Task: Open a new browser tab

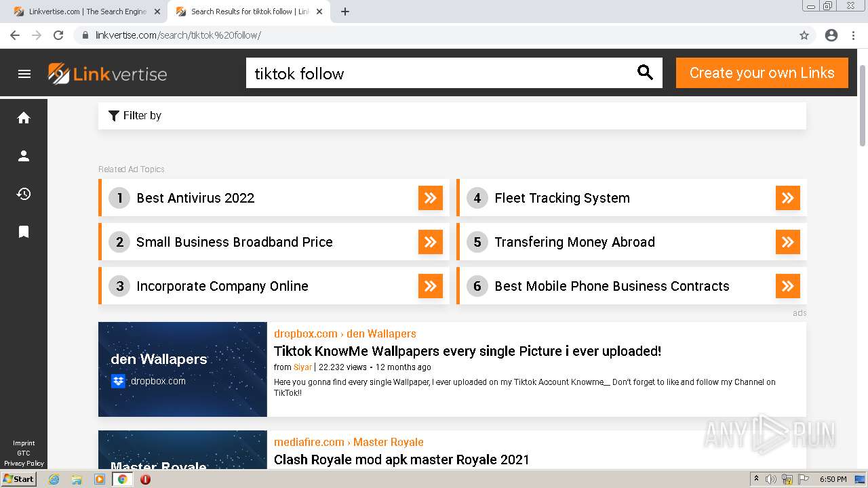Action: 345,12
